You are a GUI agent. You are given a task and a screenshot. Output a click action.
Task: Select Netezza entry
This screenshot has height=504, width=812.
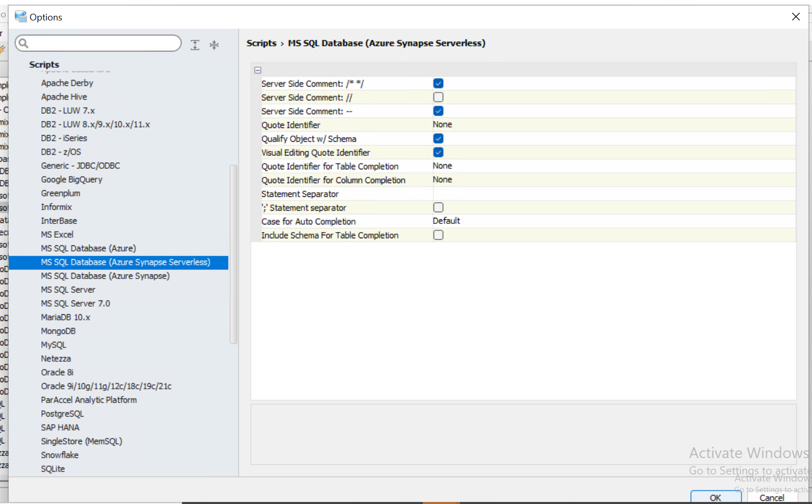click(x=56, y=359)
